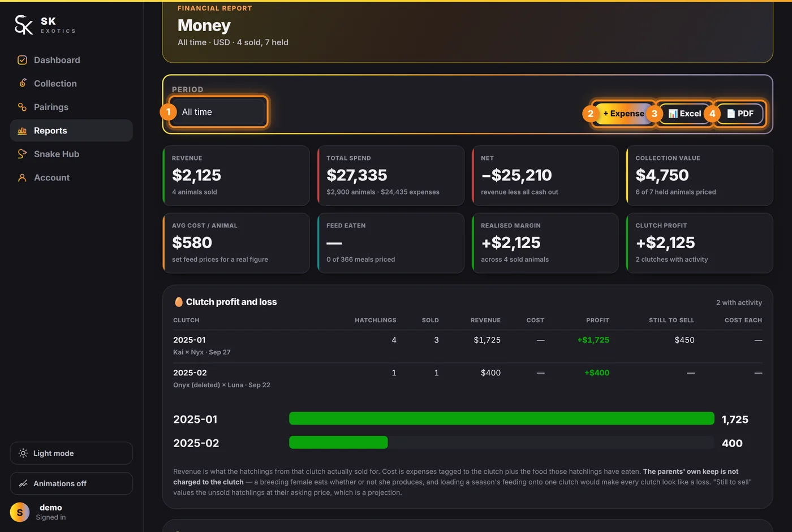Click the egg icon beside Clutch profit and loss
Viewport: 792px width, 532px height.
tap(179, 302)
